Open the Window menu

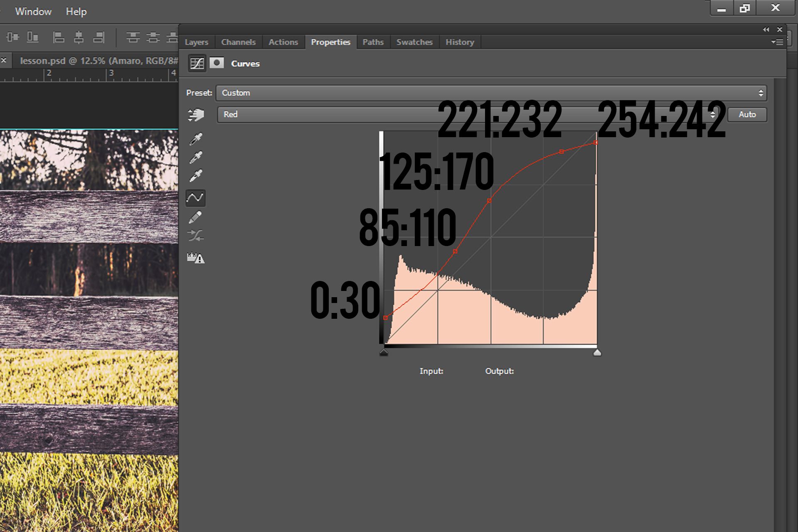[x=33, y=11]
